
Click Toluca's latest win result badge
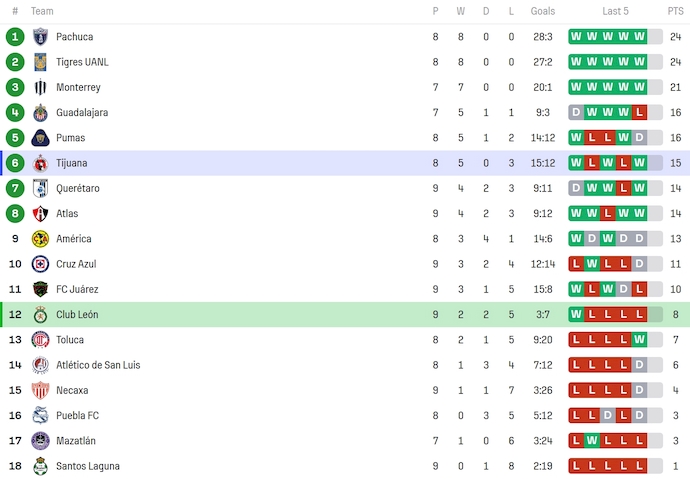point(639,340)
